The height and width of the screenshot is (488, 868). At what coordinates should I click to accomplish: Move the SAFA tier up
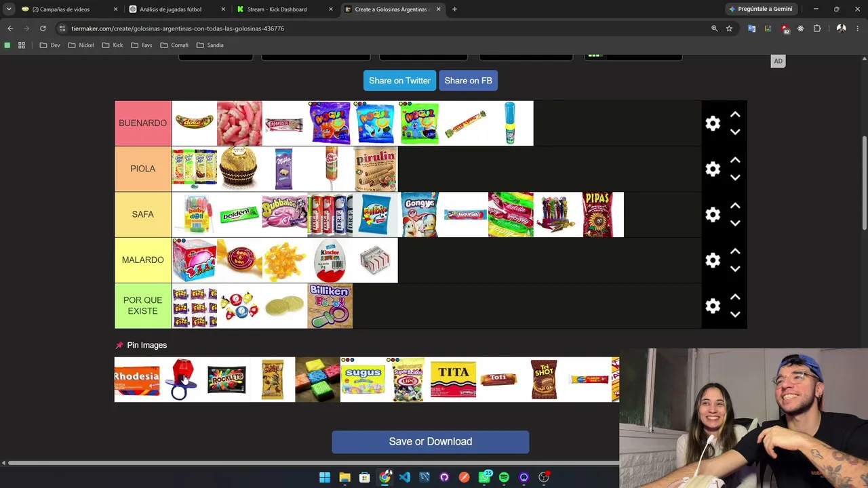(x=735, y=206)
